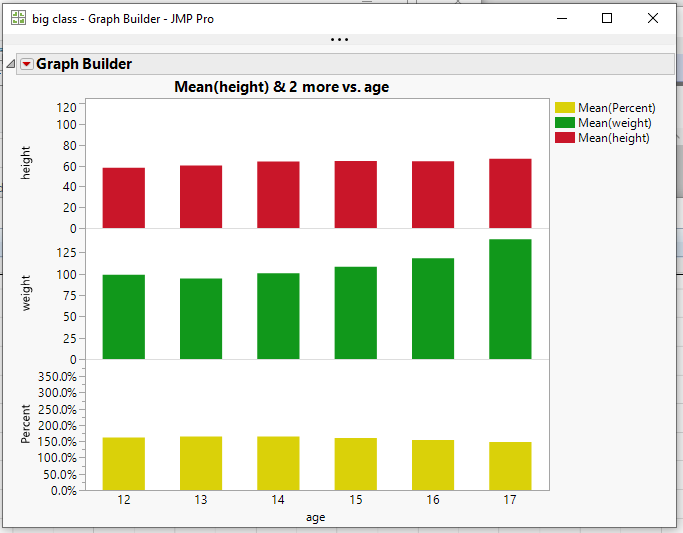Select the green Mean(weight) legend swatch
The image size is (683, 533).
[565, 123]
